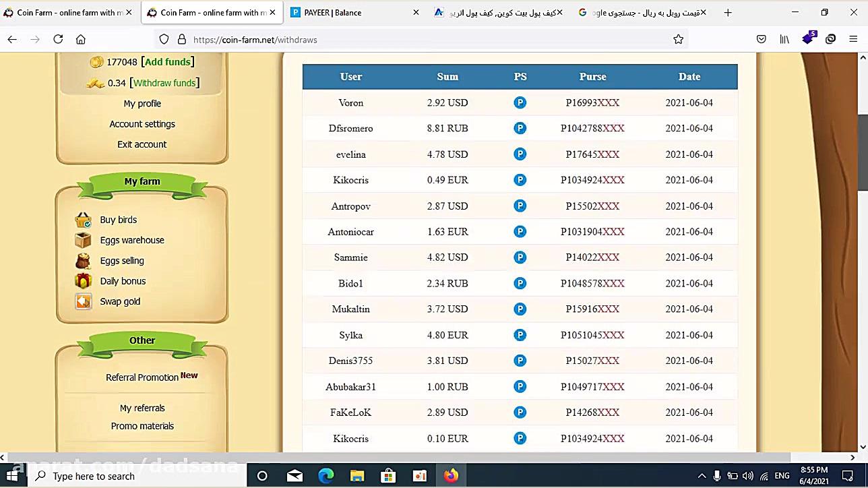Image resolution: width=868 pixels, height=488 pixels.
Task: Open the Swap gold page
Action: (x=120, y=301)
